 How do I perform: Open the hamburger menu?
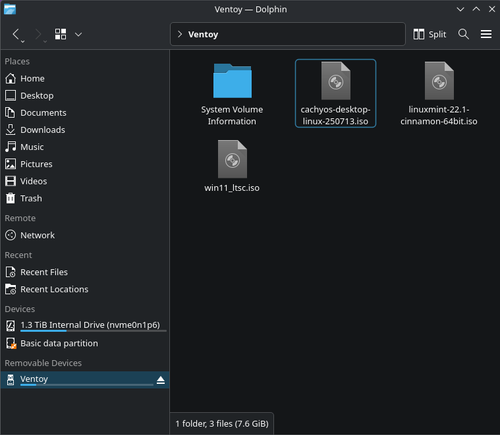[x=486, y=34]
